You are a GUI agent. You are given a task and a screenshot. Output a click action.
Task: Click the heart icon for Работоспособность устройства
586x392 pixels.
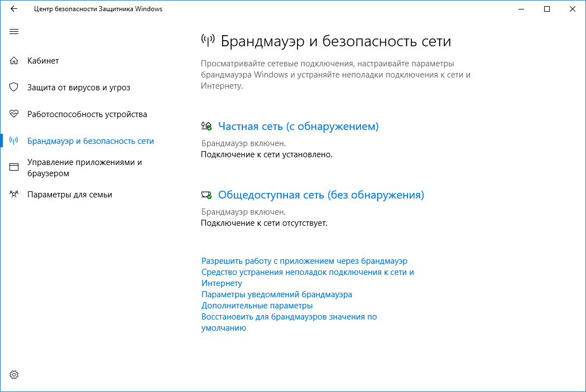(14, 113)
